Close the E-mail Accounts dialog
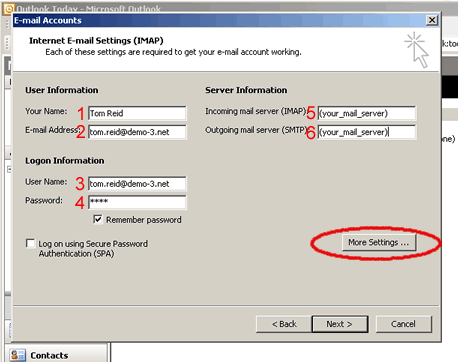The height and width of the screenshot is (362, 458). click(432, 20)
